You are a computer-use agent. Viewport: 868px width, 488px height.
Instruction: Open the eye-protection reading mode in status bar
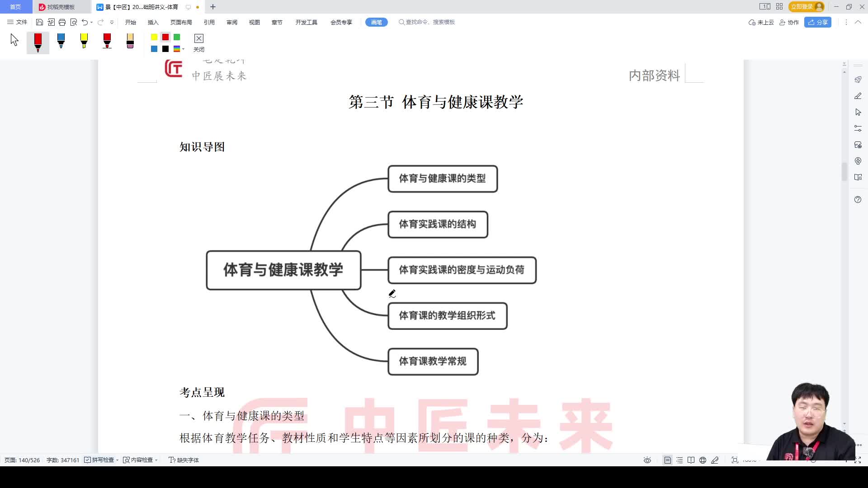647,460
